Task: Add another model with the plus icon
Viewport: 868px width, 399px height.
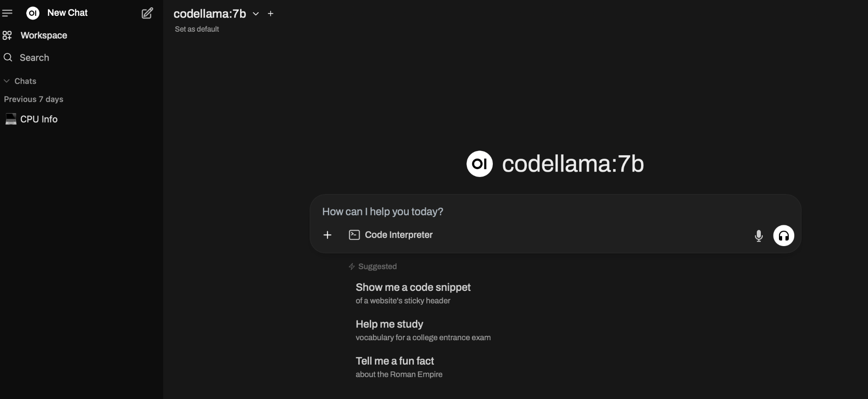Action: [x=271, y=14]
